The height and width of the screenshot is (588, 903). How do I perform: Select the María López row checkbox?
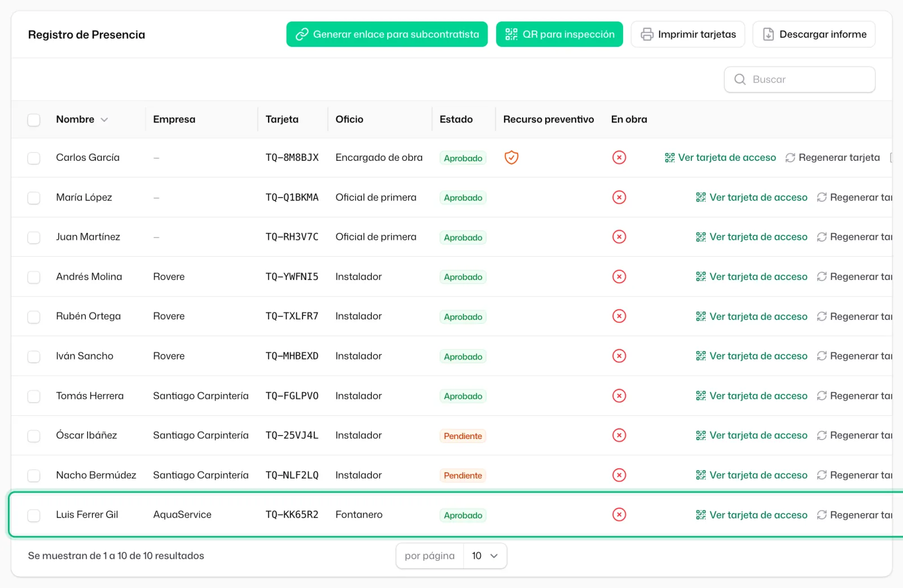tap(34, 198)
